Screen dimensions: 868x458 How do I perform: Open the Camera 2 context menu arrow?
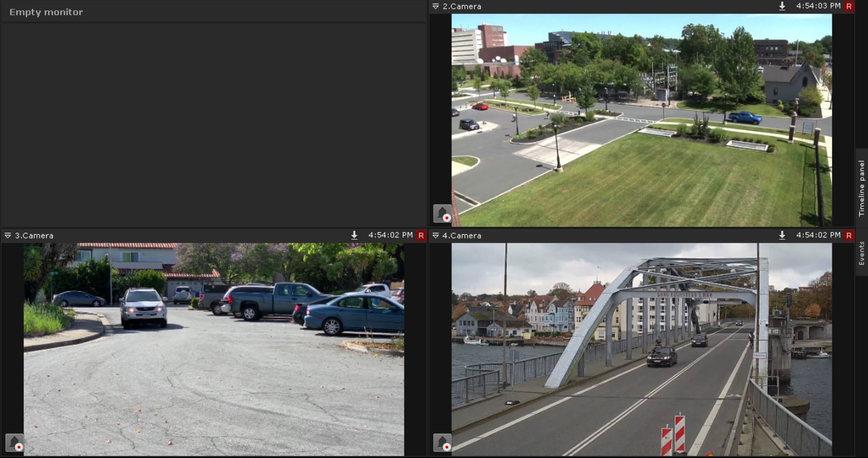pos(436,6)
